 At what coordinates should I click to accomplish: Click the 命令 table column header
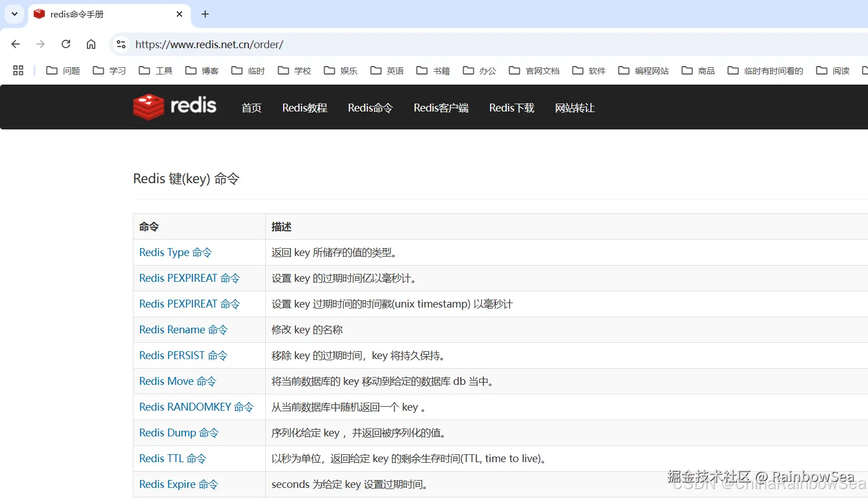tap(149, 227)
